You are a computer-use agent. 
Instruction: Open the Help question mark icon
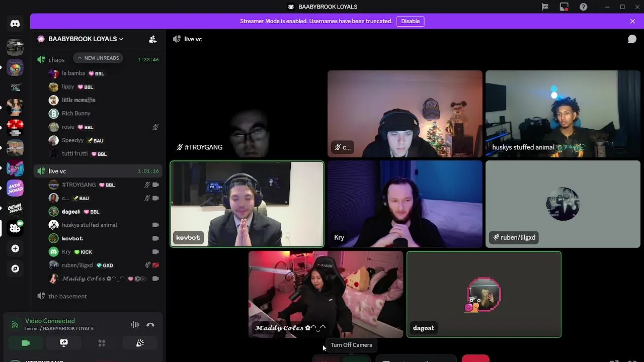pos(583,7)
